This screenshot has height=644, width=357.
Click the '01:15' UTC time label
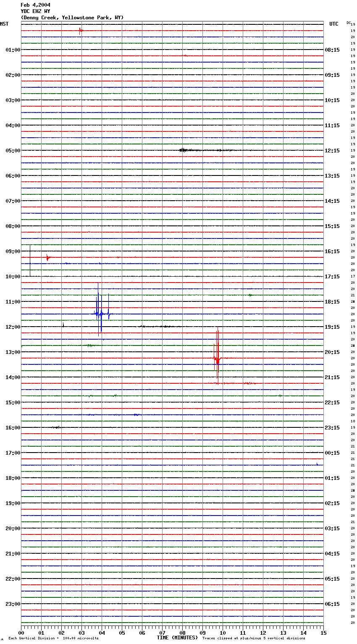pos(332,478)
